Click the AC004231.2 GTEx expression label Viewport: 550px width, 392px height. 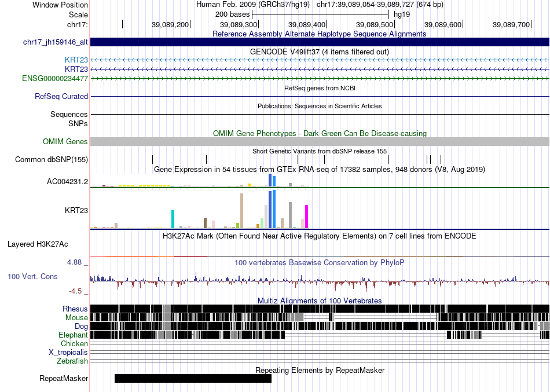pos(67,181)
